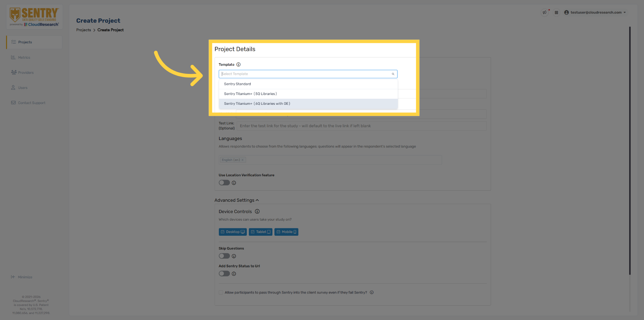The image size is (644, 320).
Task: Open the apps grid icon
Action: (556, 12)
